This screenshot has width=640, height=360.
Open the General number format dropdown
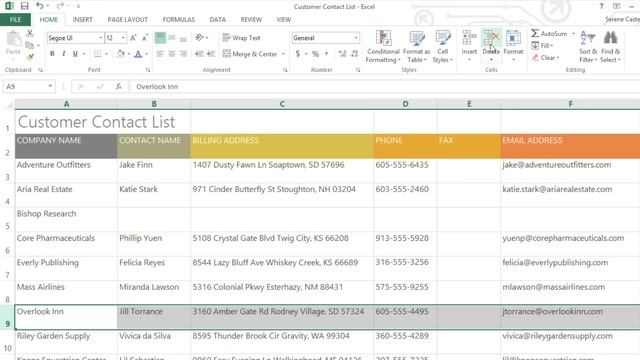356,38
